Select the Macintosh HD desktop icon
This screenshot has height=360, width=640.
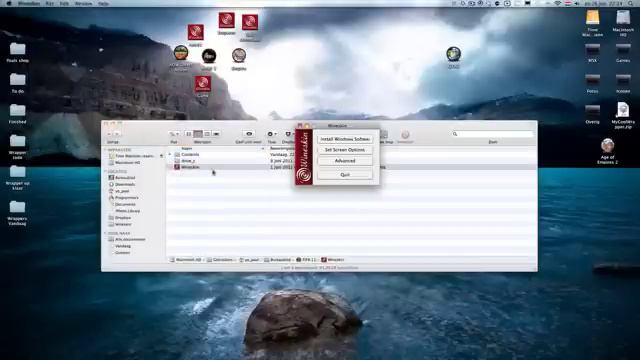click(623, 24)
